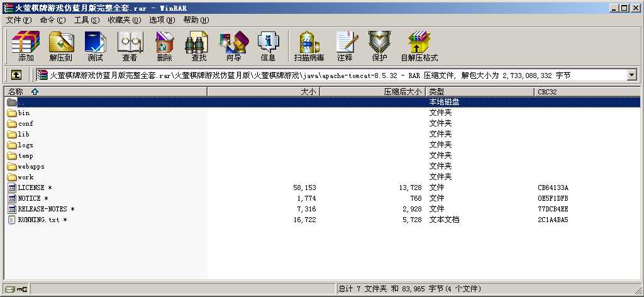Sort by 名称 column header

click(106, 92)
